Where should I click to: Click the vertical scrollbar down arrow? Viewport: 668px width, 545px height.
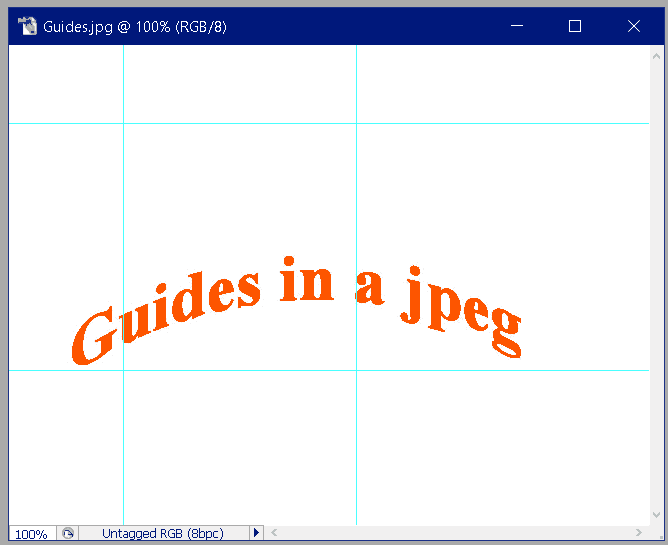(656, 515)
